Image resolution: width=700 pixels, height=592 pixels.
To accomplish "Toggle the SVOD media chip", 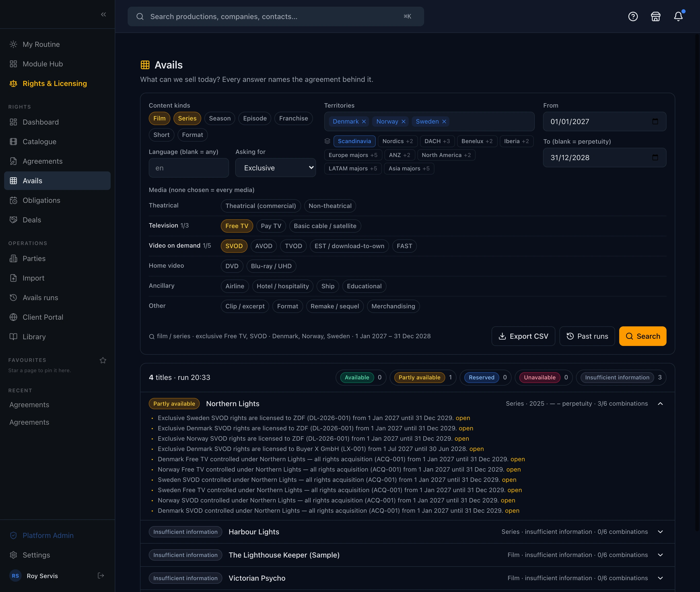I will point(234,246).
